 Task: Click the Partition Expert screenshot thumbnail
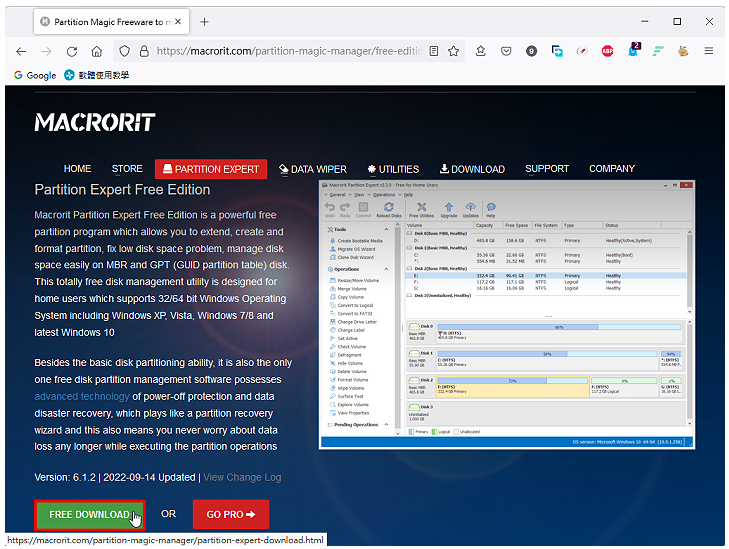(x=507, y=315)
